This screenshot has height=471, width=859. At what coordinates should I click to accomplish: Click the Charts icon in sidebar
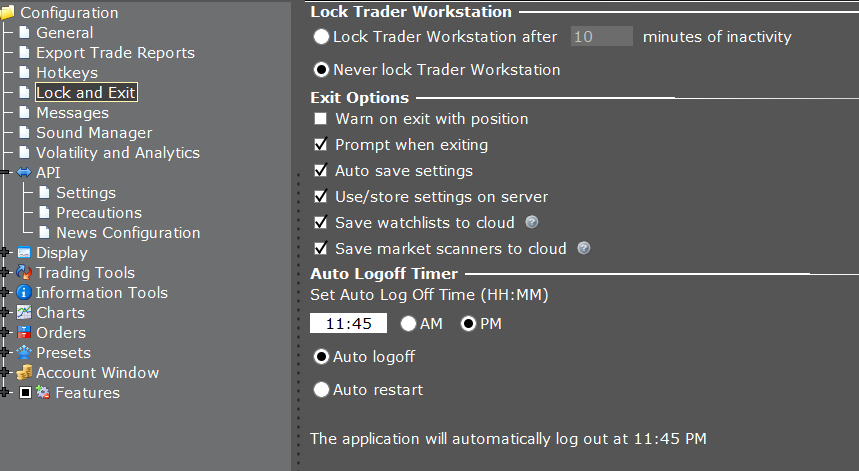coord(25,313)
